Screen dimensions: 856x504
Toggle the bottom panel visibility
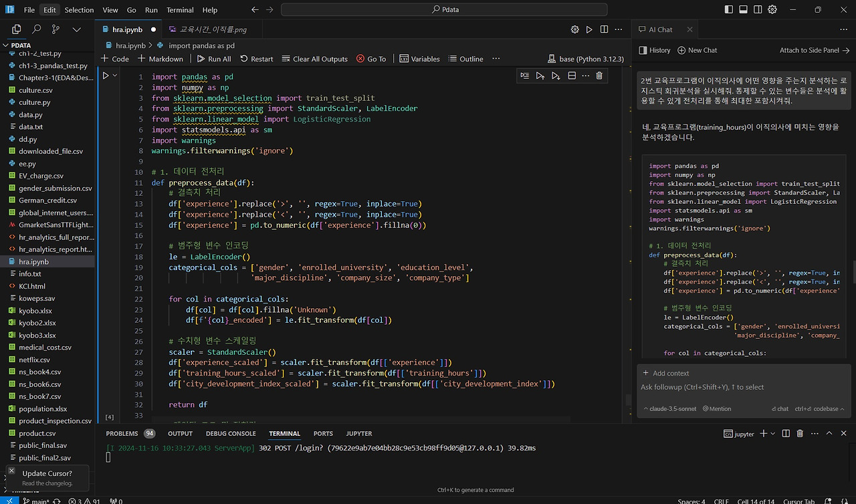[x=743, y=10]
